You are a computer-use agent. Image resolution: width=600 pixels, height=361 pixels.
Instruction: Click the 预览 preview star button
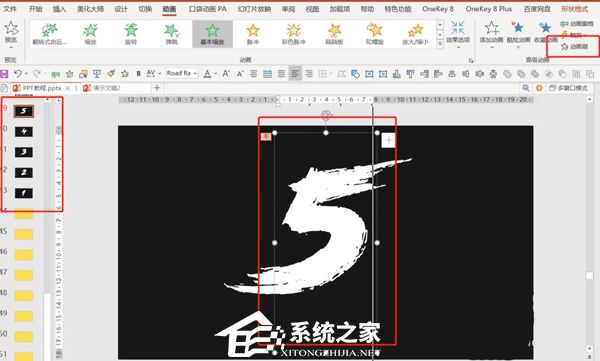coord(11,33)
